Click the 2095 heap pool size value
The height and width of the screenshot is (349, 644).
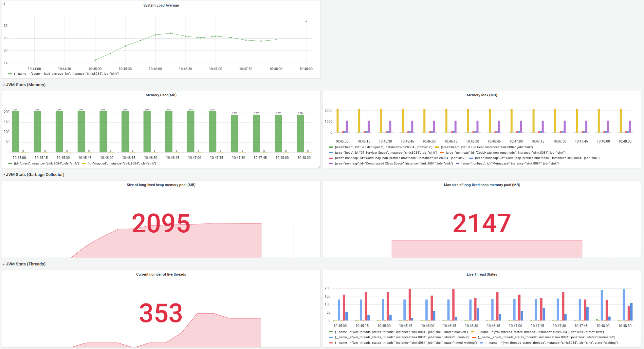point(161,223)
